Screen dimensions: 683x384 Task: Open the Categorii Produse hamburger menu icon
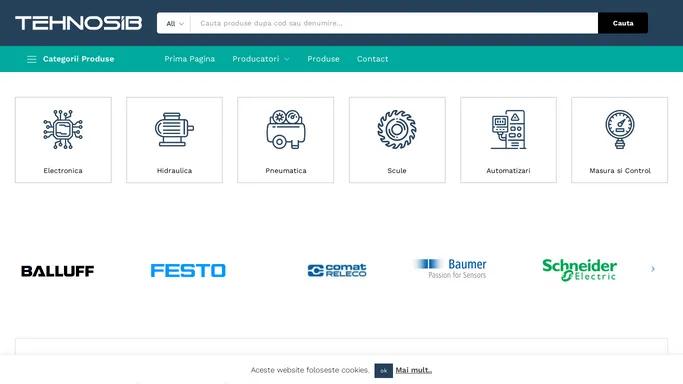(31, 59)
